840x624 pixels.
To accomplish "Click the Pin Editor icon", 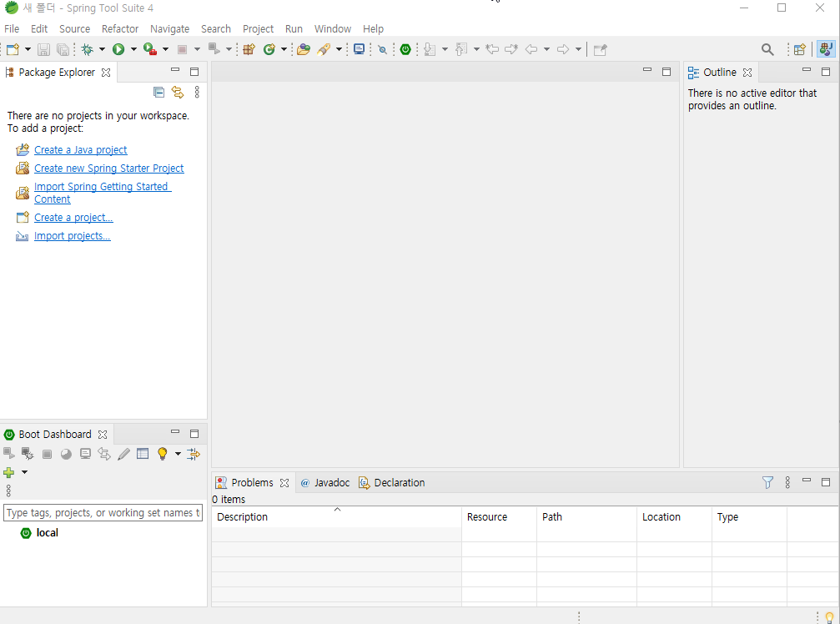I will [x=600, y=50].
